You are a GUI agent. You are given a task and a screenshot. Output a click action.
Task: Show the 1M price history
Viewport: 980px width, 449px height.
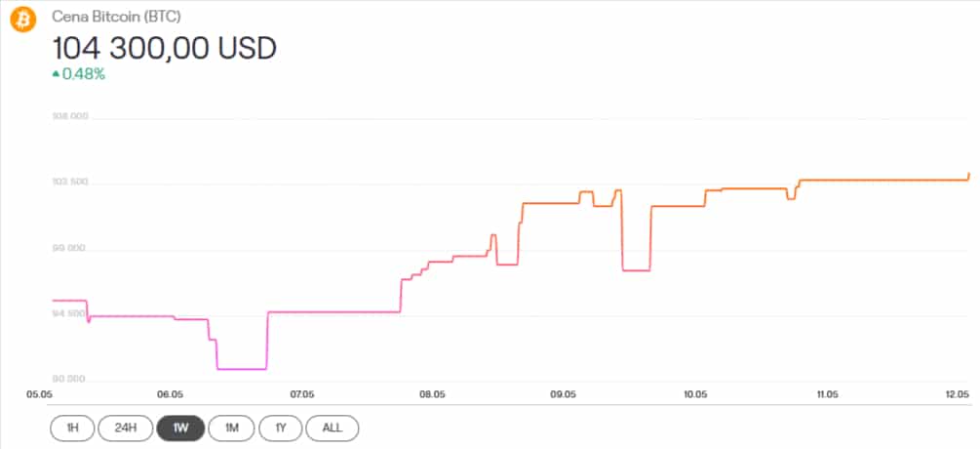coord(231,428)
